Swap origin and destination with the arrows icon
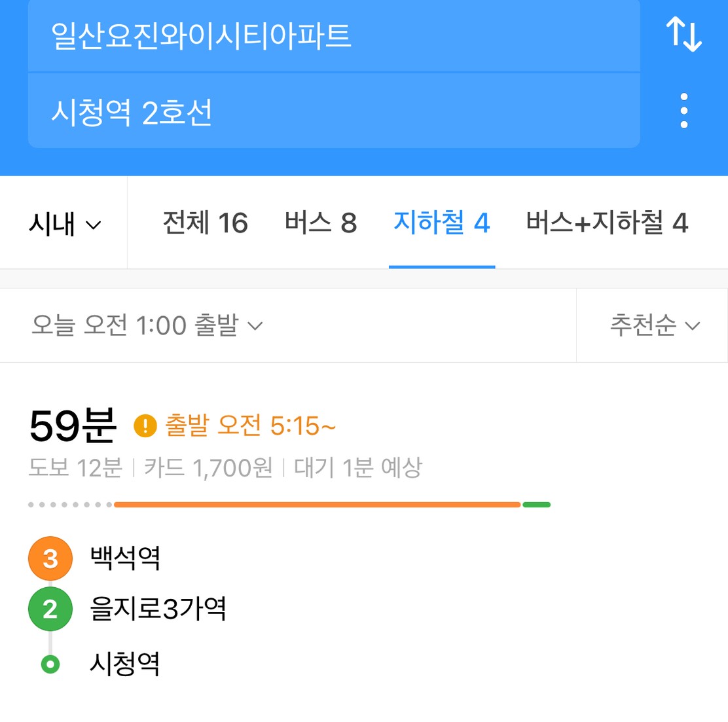The height and width of the screenshot is (722, 728). coord(684,34)
